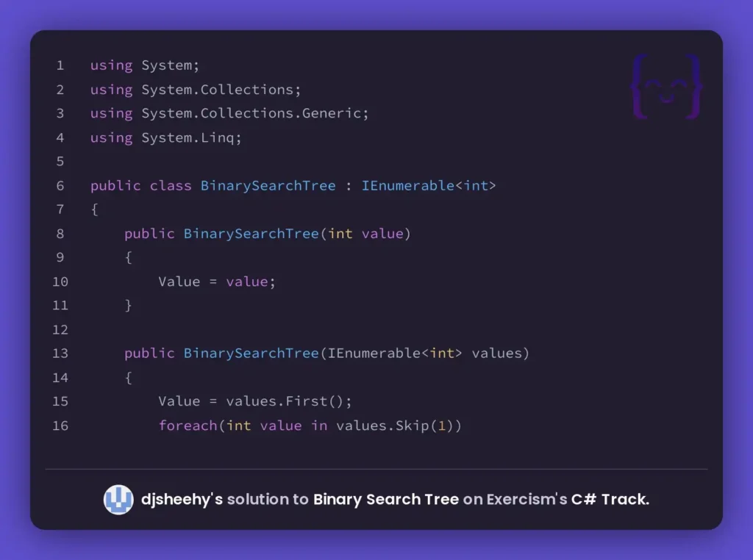Click "Value = value;" on line 10

[x=217, y=281]
